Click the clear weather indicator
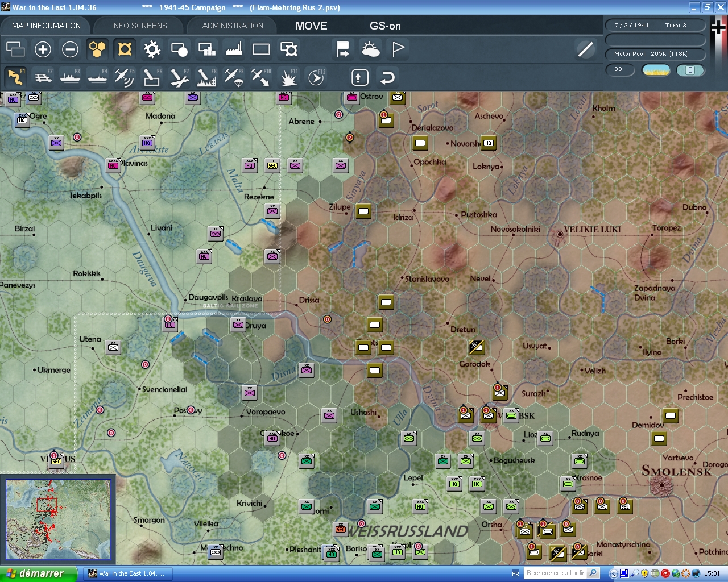Image resolution: width=728 pixels, height=582 pixels. pyautogui.click(x=656, y=70)
